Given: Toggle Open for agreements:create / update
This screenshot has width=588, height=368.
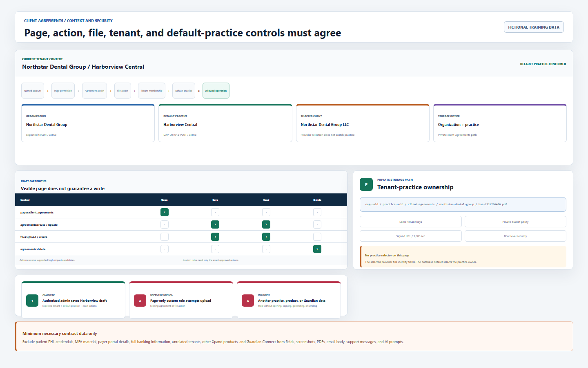Looking at the screenshot, I should pos(165,224).
